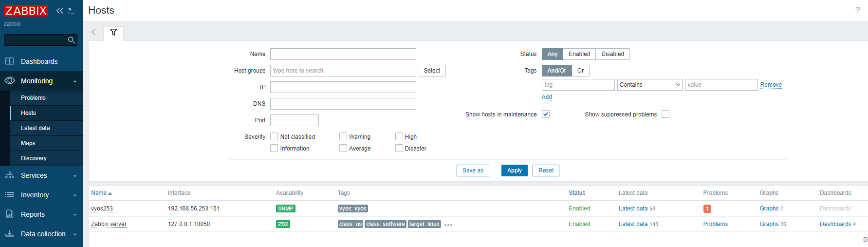868x247 pixels.
Task: Open the Zabbix server host link
Action: click(109, 224)
